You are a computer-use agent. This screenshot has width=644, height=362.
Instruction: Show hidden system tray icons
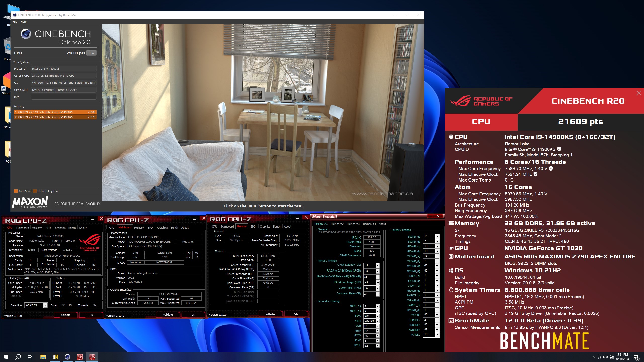pyautogui.click(x=593, y=357)
